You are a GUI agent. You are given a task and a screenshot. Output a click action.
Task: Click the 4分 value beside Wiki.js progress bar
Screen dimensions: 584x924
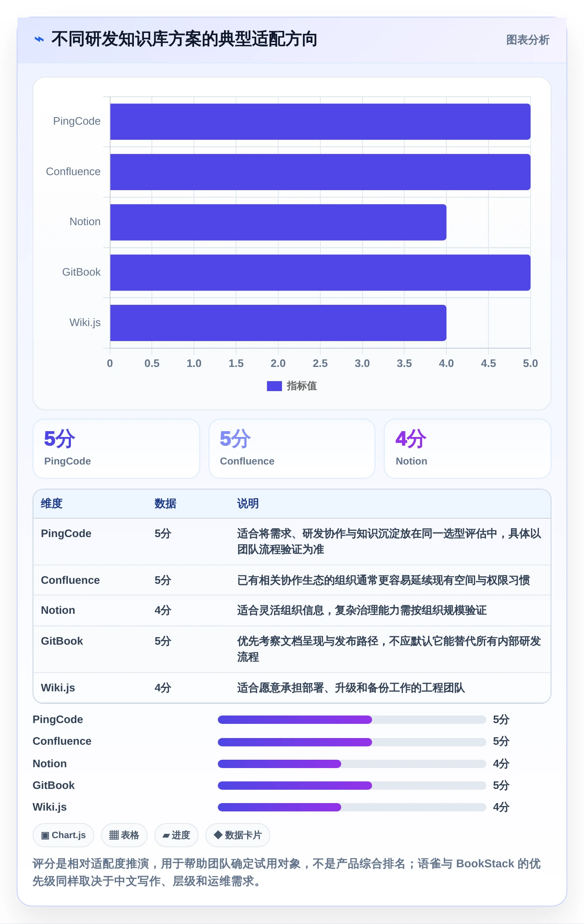(501, 807)
